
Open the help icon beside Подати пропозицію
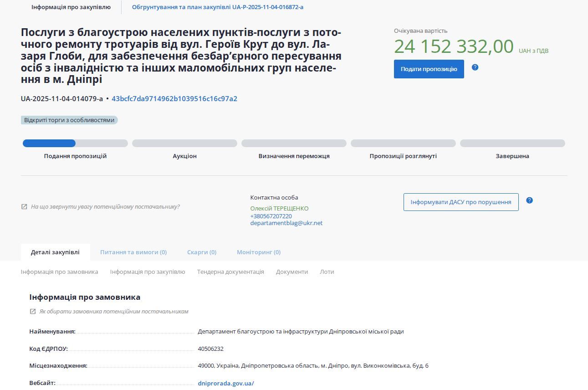pyautogui.click(x=475, y=67)
